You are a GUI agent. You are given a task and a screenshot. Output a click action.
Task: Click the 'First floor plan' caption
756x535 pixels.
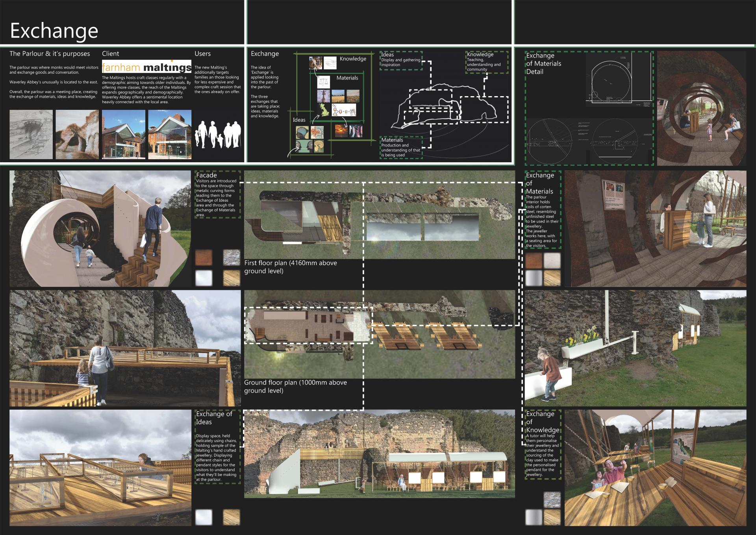point(291,267)
